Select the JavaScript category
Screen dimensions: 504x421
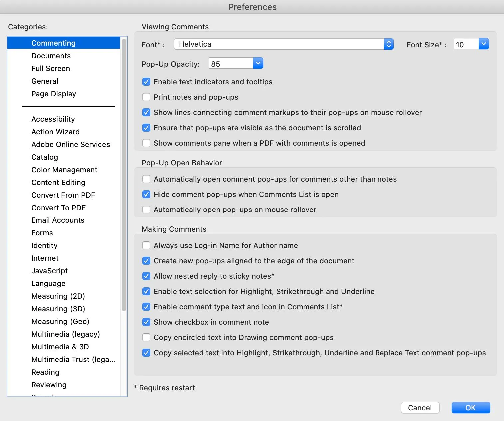click(49, 271)
